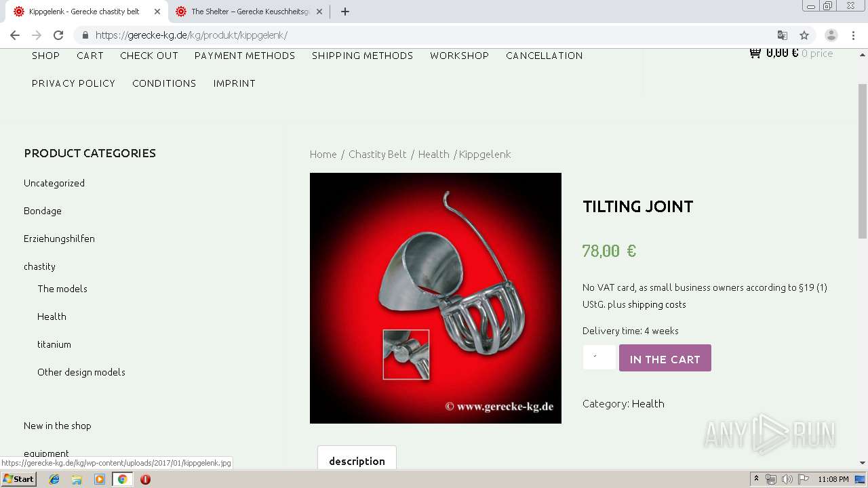Select the Bondage category
Image resolution: width=868 pixels, height=488 pixels.
coord(43,211)
